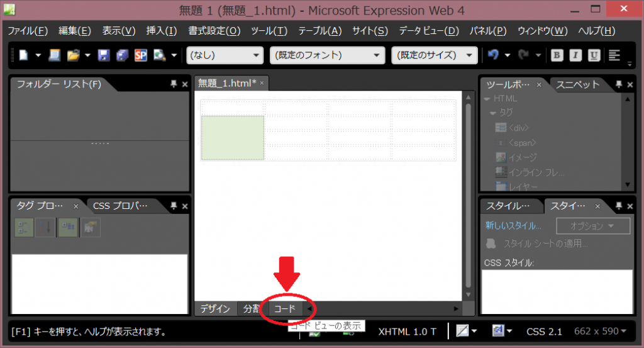
Task: Open style application mode status icon
Action: click(498, 331)
